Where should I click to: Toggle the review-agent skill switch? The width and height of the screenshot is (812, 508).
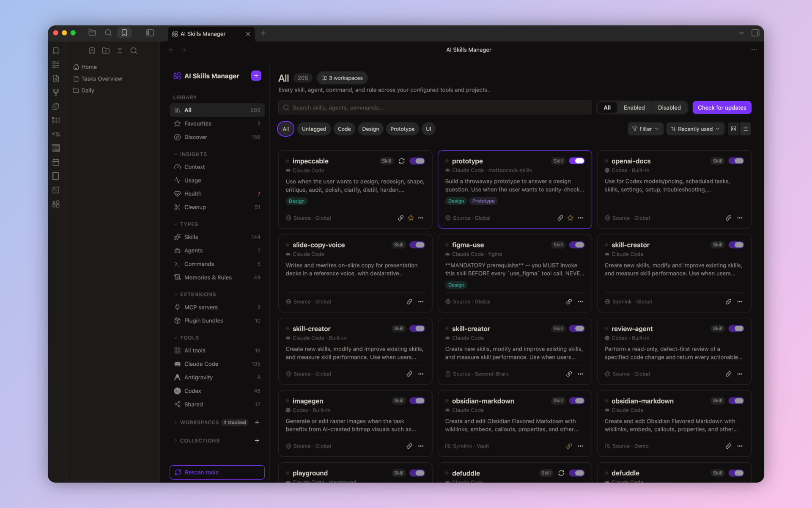coord(736,329)
